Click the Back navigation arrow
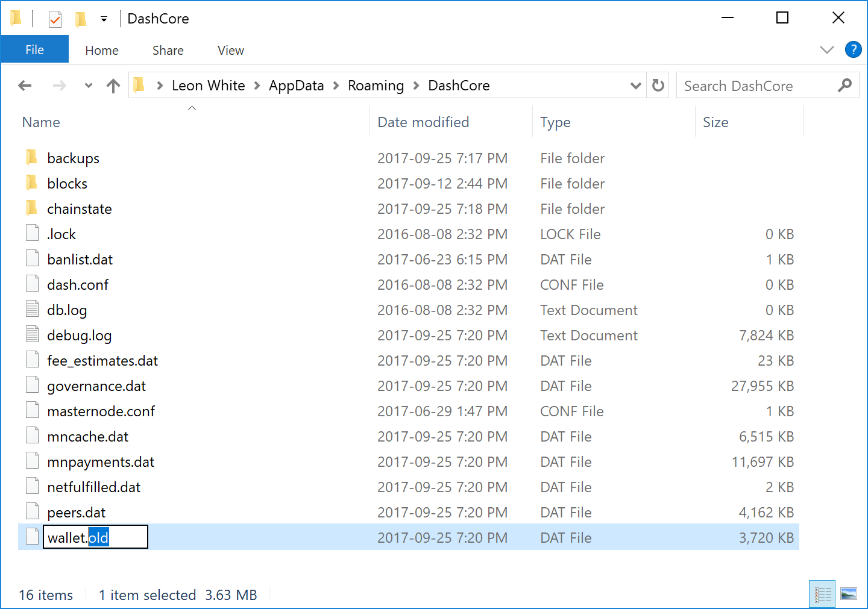 pyautogui.click(x=25, y=86)
